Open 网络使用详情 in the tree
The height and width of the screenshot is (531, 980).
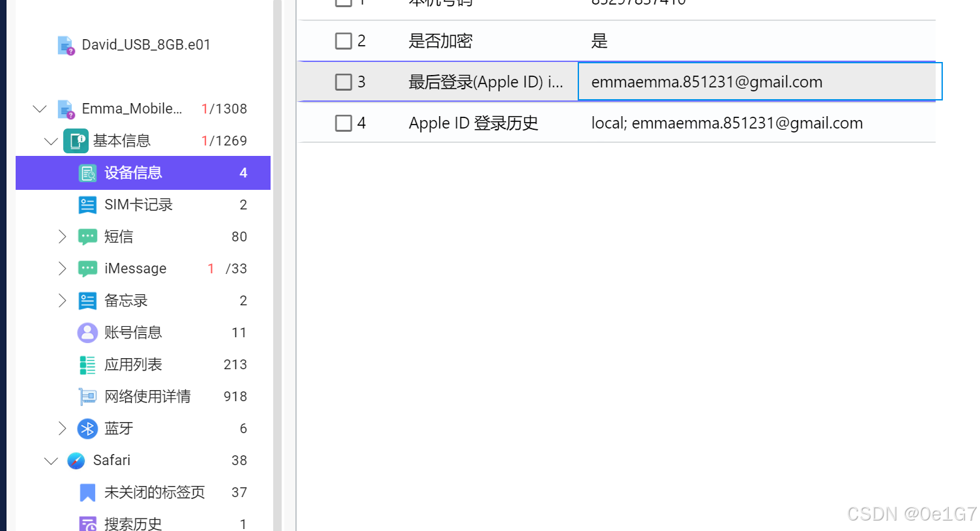pos(147,397)
